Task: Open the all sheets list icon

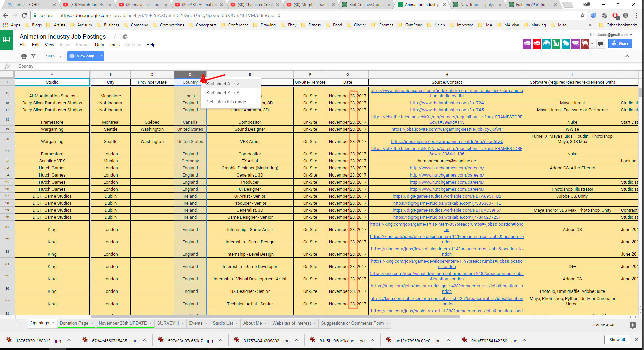Action: pyautogui.click(x=18, y=324)
